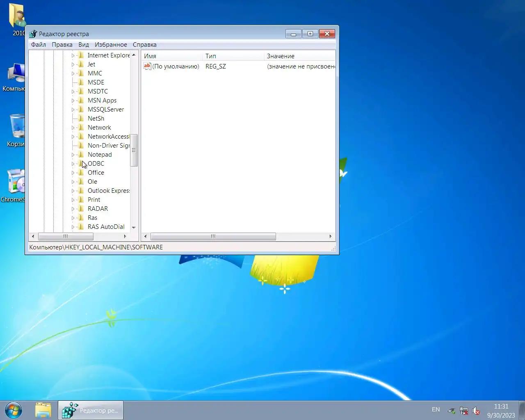The width and height of the screenshot is (525, 420).
Task: Open the Справка menu
Action: (x=144, y=45)
